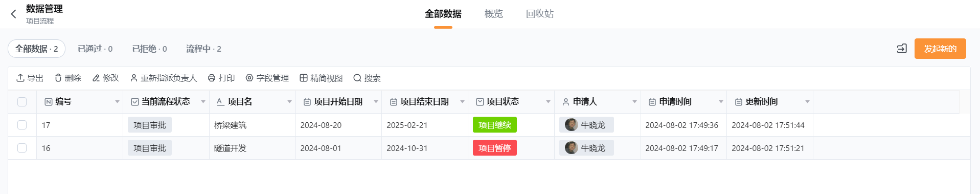Click 牛晓龙 avatar in row 17
The height and width of the screenshot is (194, 980).
pyautogui.click(x=572, y=125)
